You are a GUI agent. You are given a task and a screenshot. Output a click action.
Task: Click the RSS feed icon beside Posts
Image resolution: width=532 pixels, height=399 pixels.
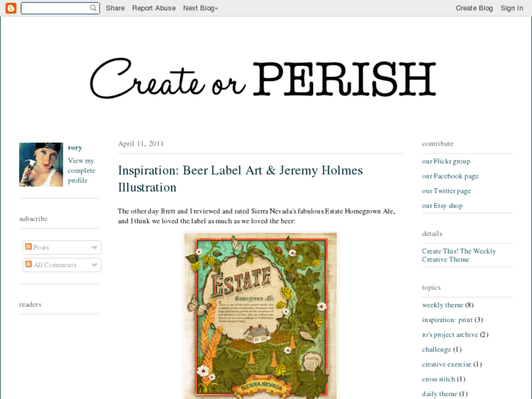point(29,247)
